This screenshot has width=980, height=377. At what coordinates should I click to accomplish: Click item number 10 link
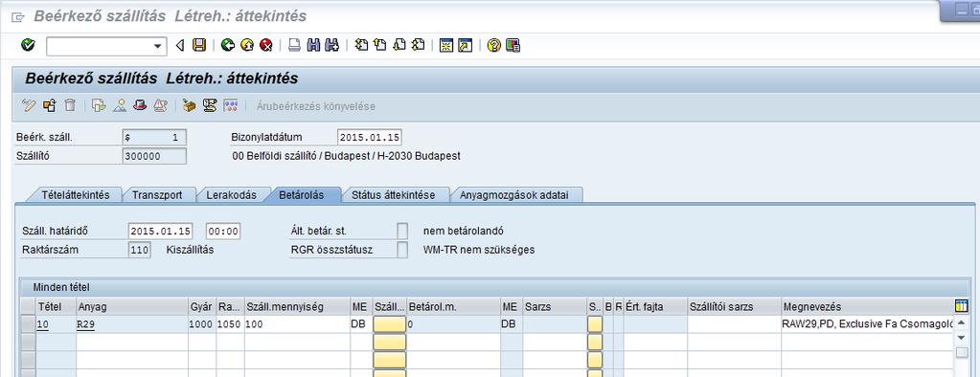pyautogui.click(x=42, y=324)
